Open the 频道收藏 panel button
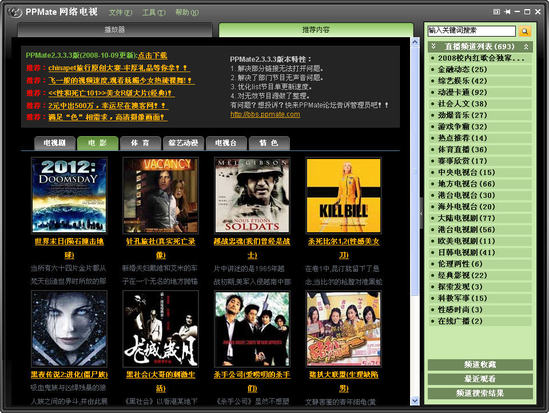 point(480,365)
